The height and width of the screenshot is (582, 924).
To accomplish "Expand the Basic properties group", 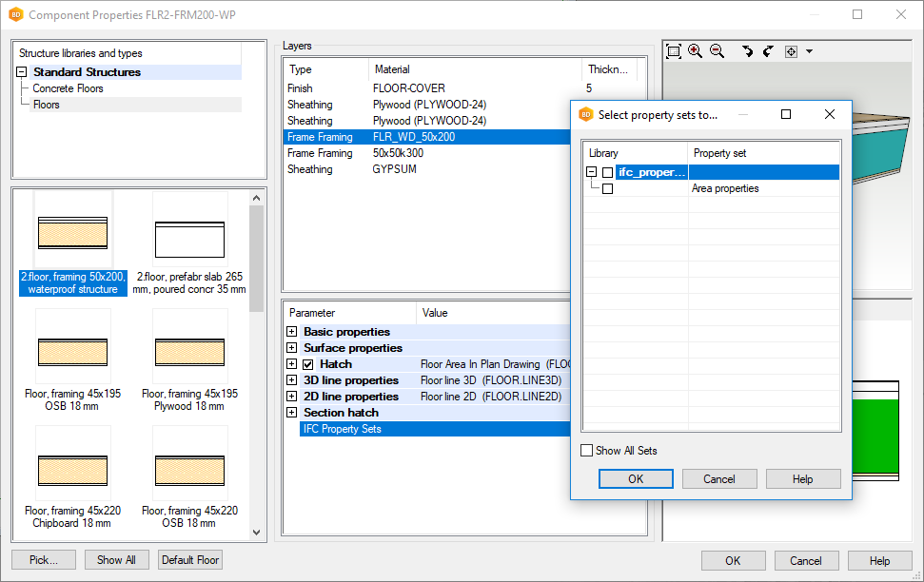I will tap(292, 332).
